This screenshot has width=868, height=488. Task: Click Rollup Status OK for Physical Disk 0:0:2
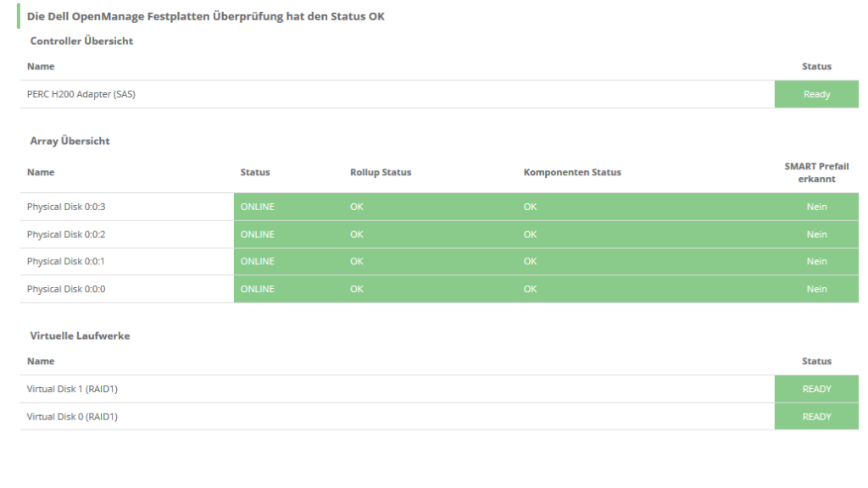(357, 234)
